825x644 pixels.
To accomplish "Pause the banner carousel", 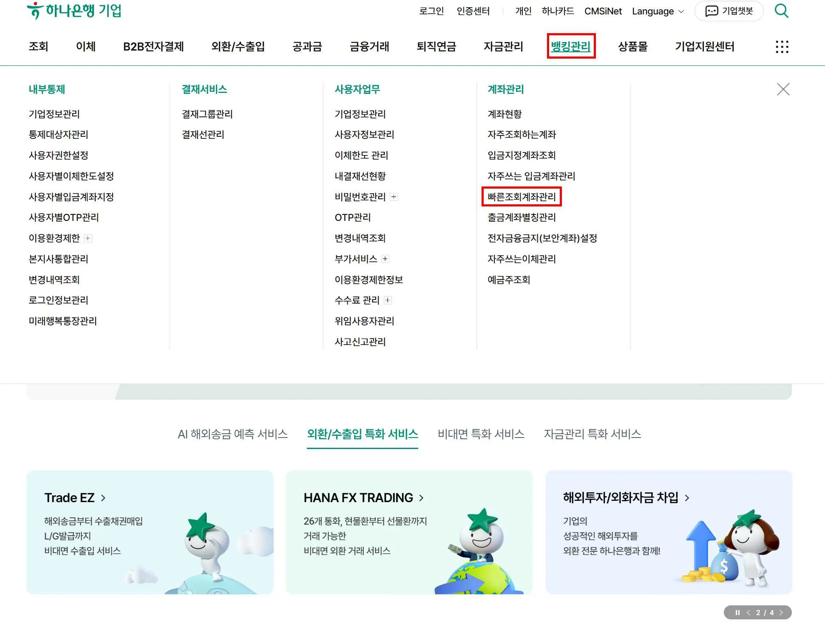I will point(737,613).
